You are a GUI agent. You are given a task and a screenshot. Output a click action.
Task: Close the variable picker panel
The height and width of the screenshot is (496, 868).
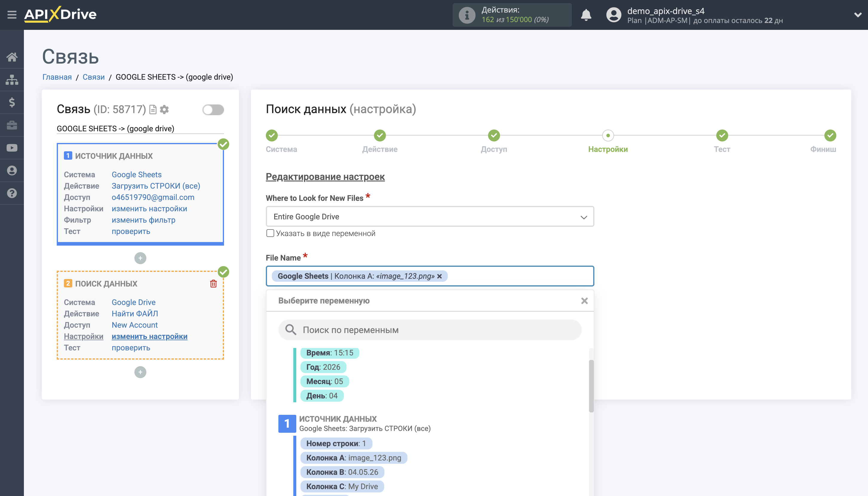584,301
